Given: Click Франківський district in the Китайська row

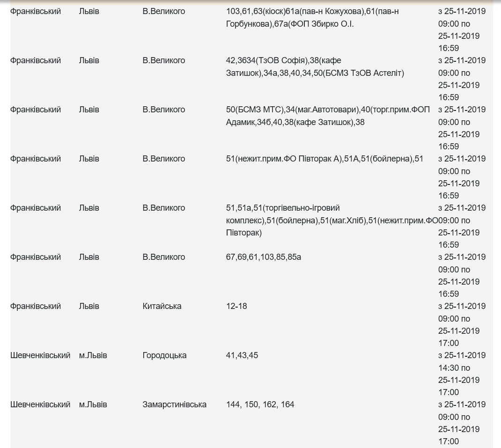Looking at the screenshot, I should click(x=36, y=306).
